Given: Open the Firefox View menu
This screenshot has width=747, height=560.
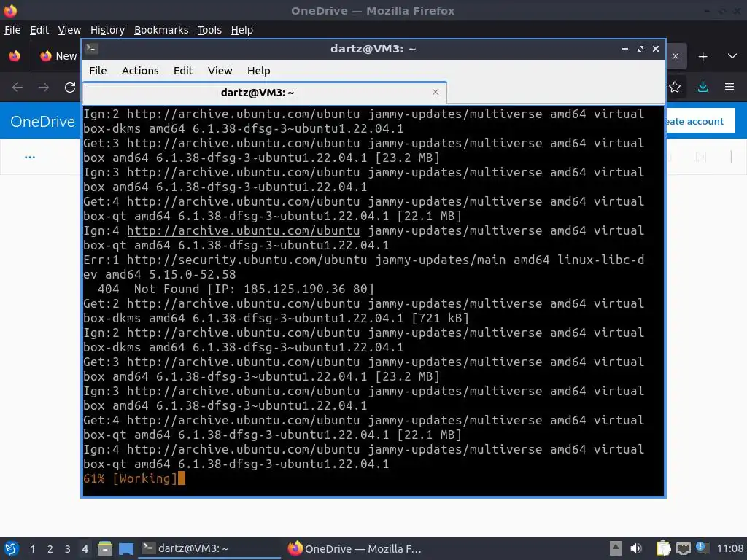Looking at the screenshot, I should coord(69,30).
